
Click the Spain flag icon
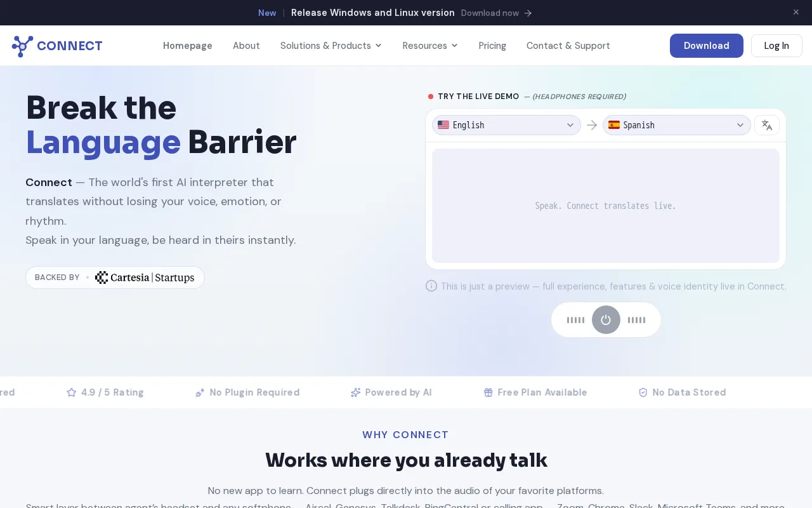[x=614, y=125]
